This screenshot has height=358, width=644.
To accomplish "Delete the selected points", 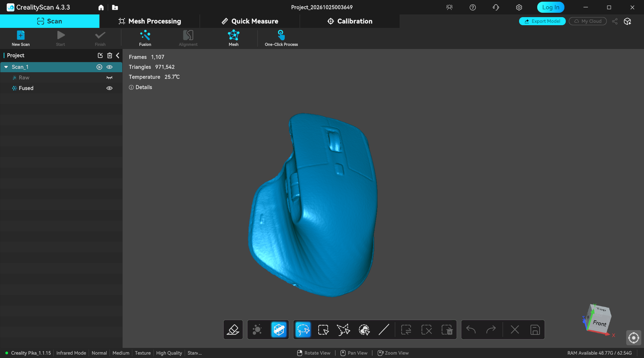I will pyautogui.click(x=447, y=330).
